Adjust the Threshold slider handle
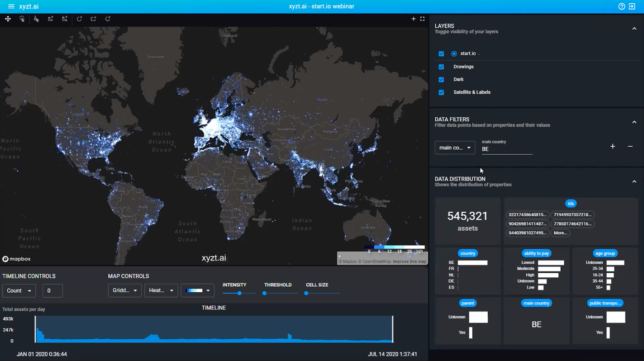The height and width of the screenshot is (361, 644). (x=264, y=293)
